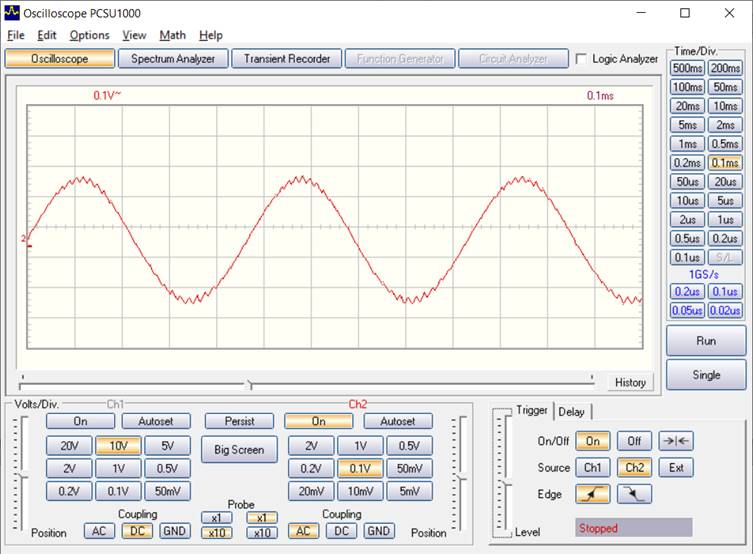Viewport: 753px width, 554px height.
Task: Open the Options menu
Action: (89, 35)
